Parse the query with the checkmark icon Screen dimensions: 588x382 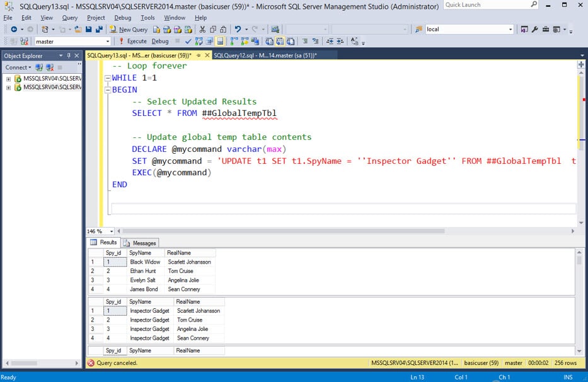pos(188,41)
